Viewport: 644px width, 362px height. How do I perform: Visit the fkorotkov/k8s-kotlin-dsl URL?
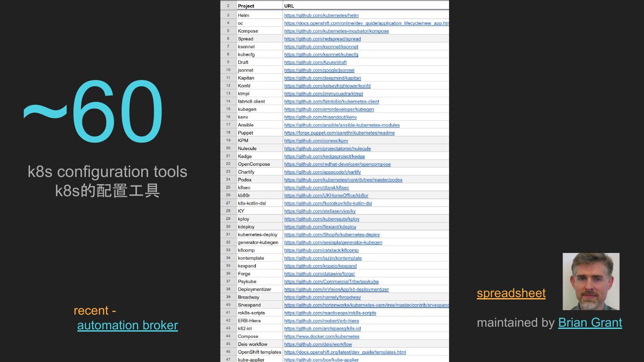pos(328,203)
